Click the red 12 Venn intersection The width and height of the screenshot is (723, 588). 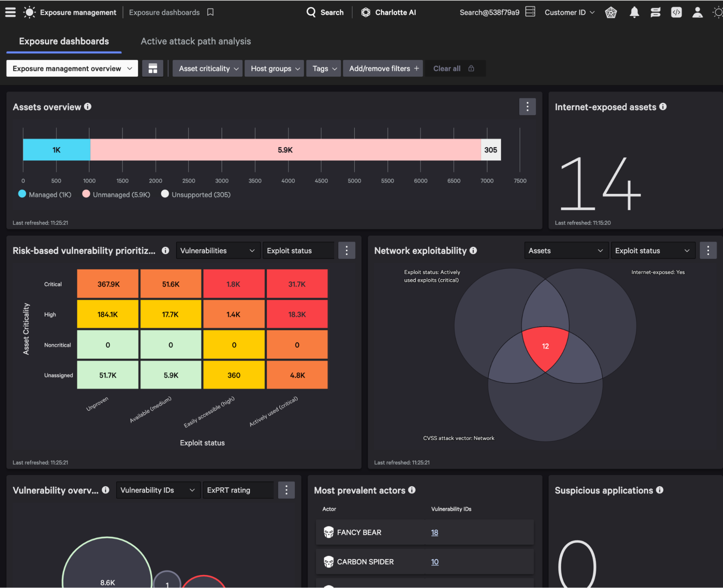(x=545, y=347)
